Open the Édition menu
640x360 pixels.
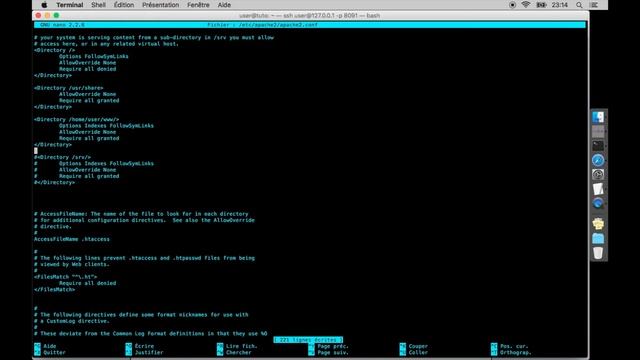(x=124, y=5)
